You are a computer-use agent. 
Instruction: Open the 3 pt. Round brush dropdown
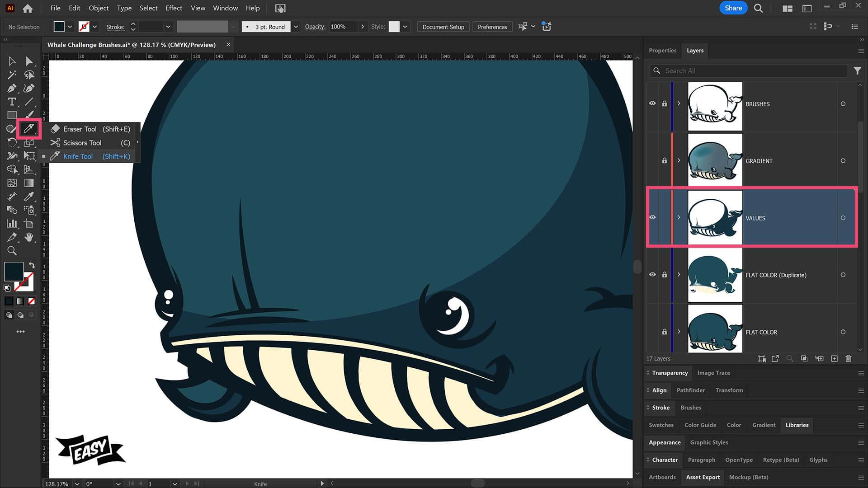(296, 27)
